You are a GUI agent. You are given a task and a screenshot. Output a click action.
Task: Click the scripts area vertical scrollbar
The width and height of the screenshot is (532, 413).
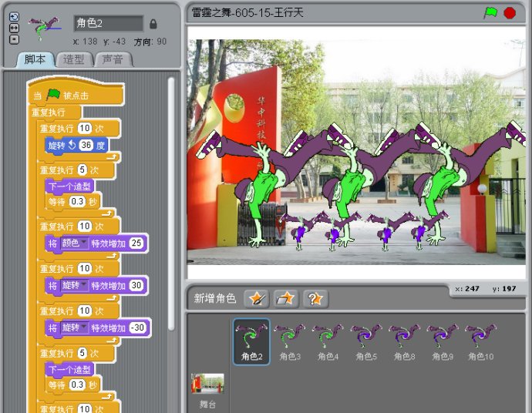[x=171, y=203]
